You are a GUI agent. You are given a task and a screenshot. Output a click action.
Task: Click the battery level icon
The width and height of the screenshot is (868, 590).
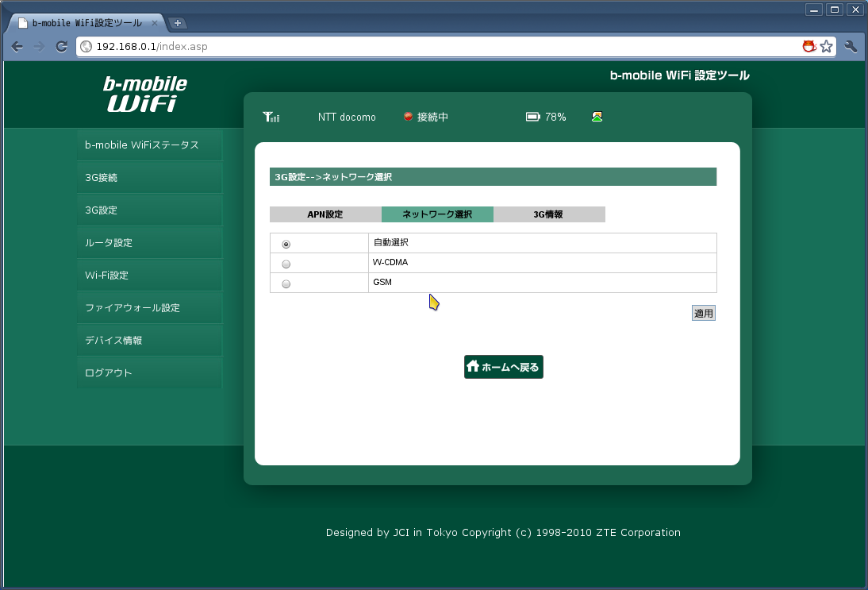(532, 117)
